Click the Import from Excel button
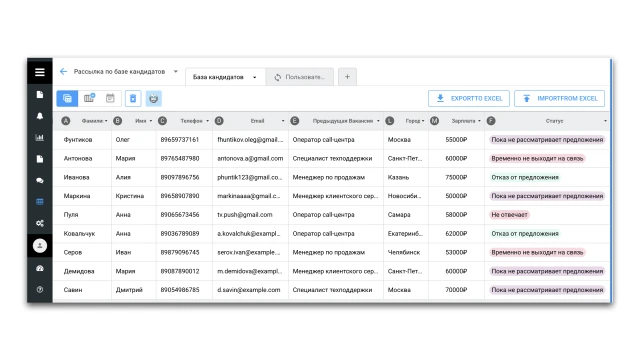The width and height of the screenshot is (640, 360). (x=559, y=98)
